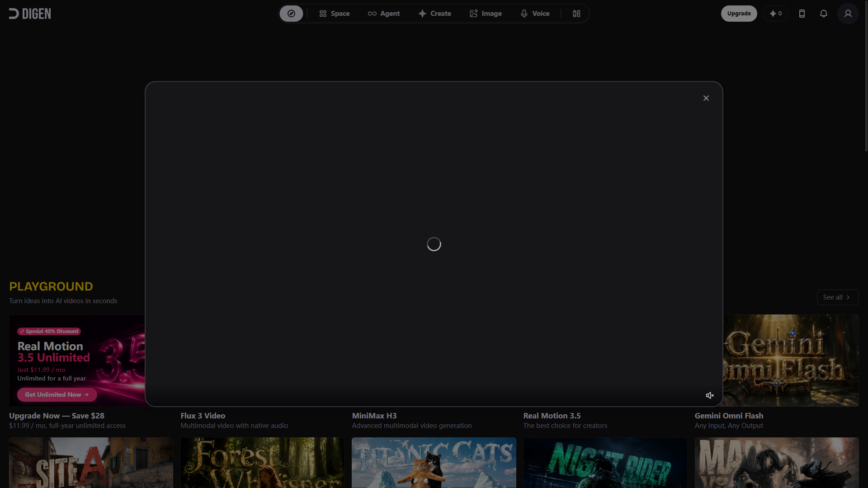The image size is (868, 488).
Task: Switch to the Agent tab
Action: [384, 14]
